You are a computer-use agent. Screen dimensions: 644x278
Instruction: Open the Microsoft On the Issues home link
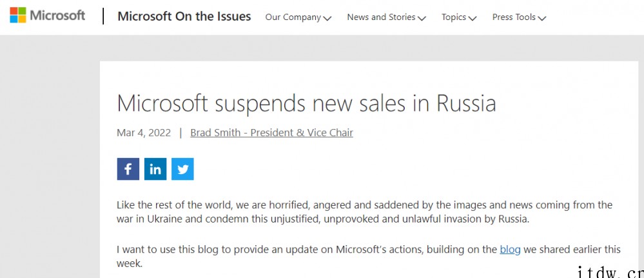point(184,17)
